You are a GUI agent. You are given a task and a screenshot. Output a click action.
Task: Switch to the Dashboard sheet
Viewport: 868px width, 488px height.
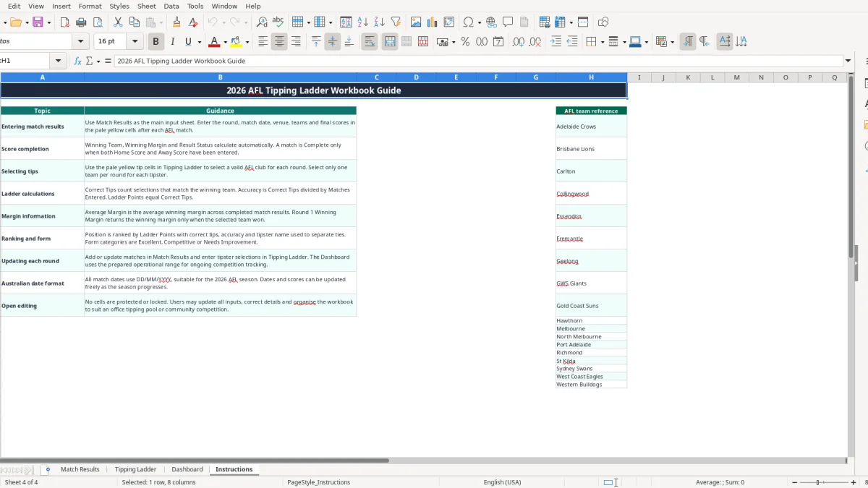pyautogui.click(x=187, y=469)
